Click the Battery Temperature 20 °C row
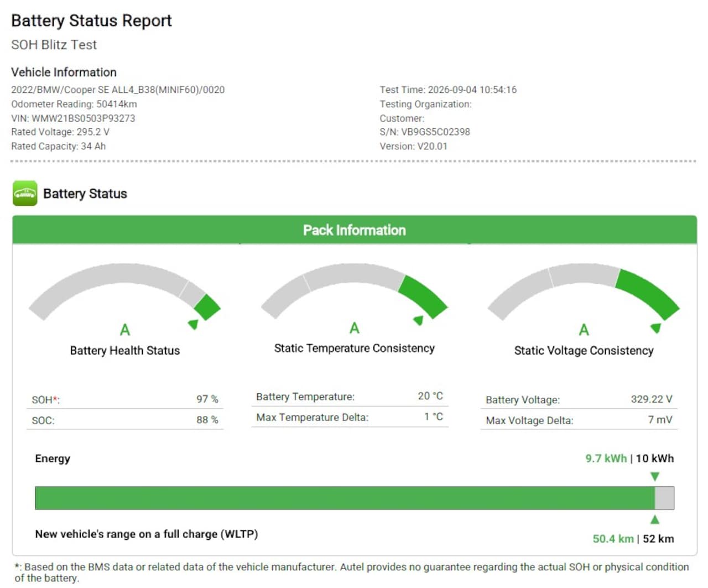This screenshot has width=708, height=588. (x=350, y=397)
